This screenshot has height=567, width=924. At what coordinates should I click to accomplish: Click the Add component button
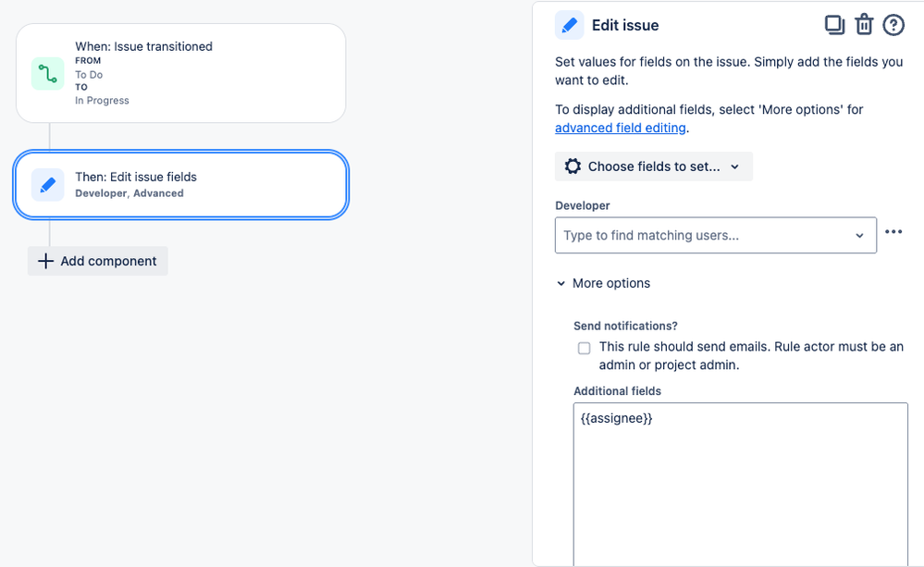[x=98, y=261]
